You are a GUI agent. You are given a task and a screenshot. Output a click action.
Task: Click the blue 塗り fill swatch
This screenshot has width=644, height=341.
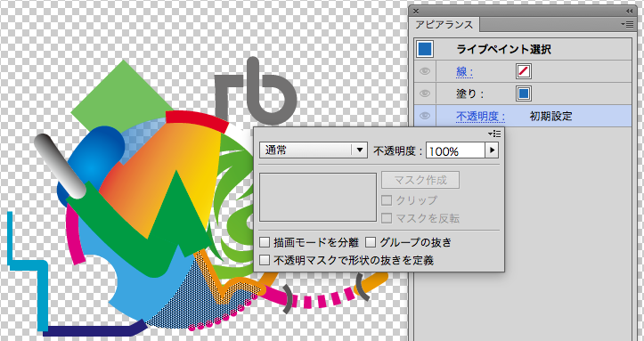coord(523,93)
